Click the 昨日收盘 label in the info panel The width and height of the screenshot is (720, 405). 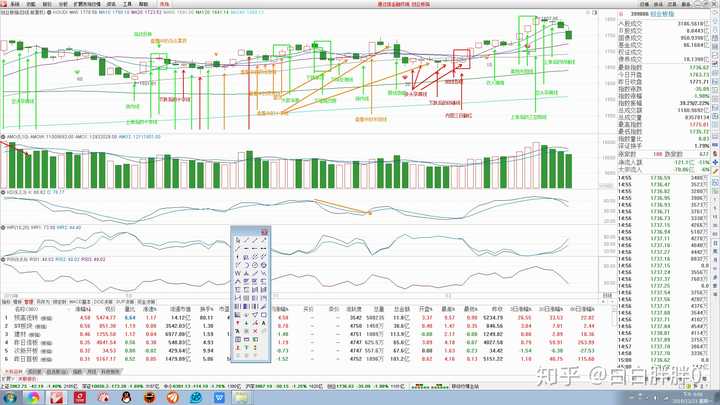[x=630, y=82]
